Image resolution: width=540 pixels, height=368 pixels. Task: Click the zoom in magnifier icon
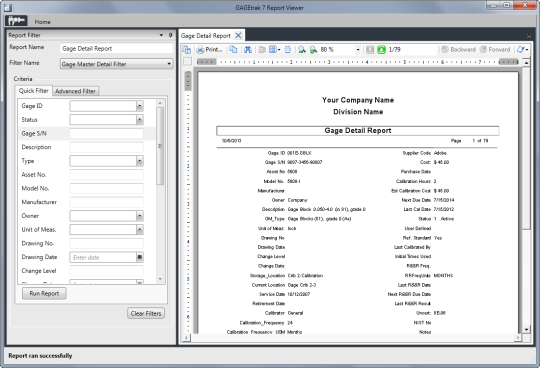click(313, 50)
